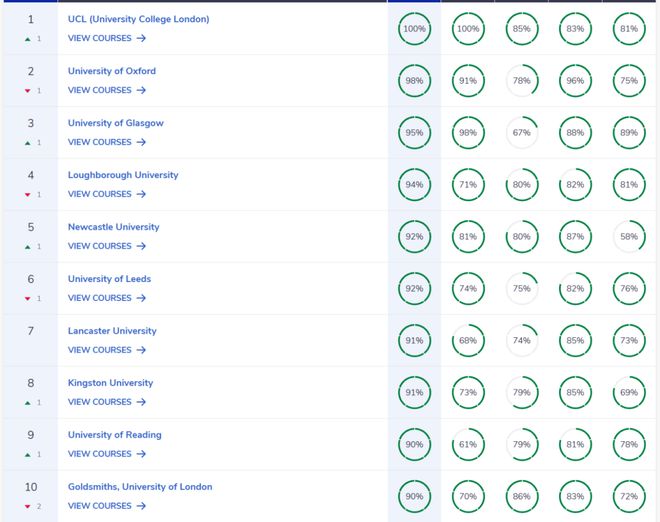Click green up arrow under rank 3

[x=28, y=143]
